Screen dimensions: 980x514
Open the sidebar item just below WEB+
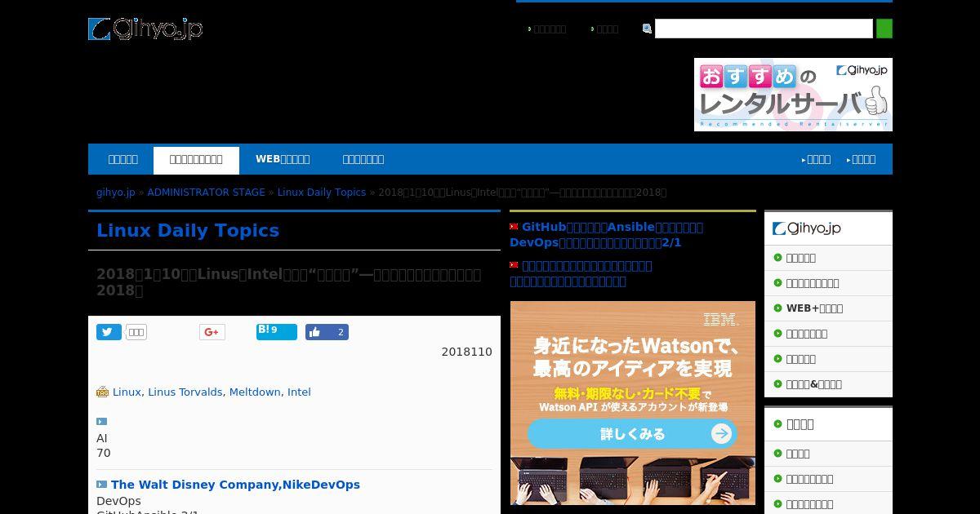(x=828, y=334)
